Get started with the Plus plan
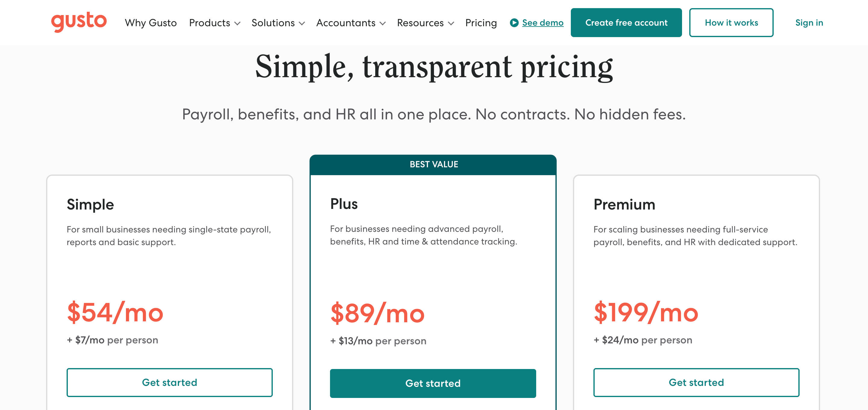This screenshot has height=410, width=868. (433, 383)
